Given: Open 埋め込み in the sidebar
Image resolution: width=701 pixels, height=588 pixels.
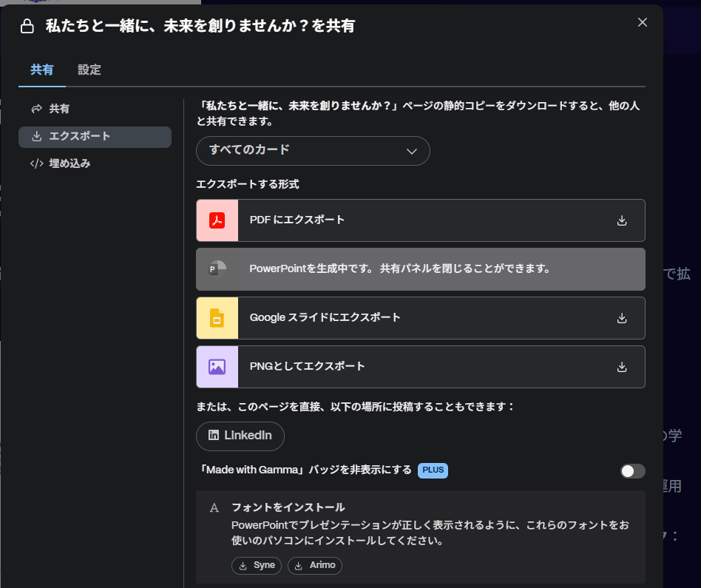Looking at the screenshot, I should coord(70,163).
